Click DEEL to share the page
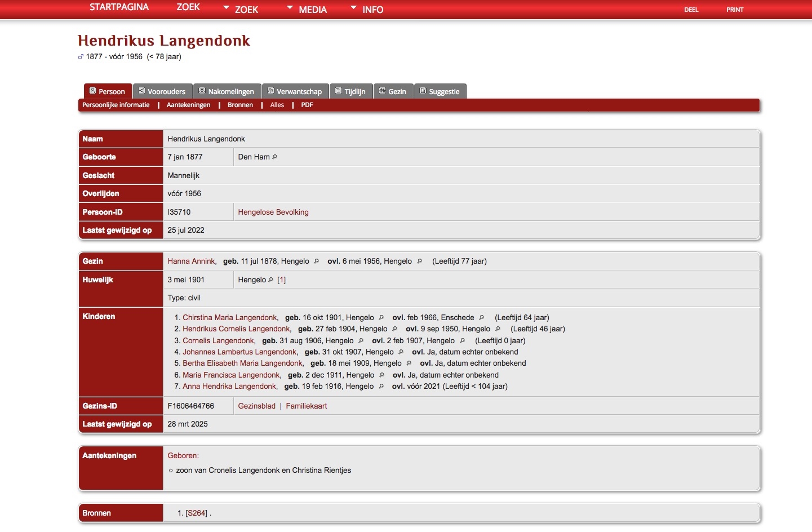The height and width of the screenshot is (532, 812). click(691, 10)
